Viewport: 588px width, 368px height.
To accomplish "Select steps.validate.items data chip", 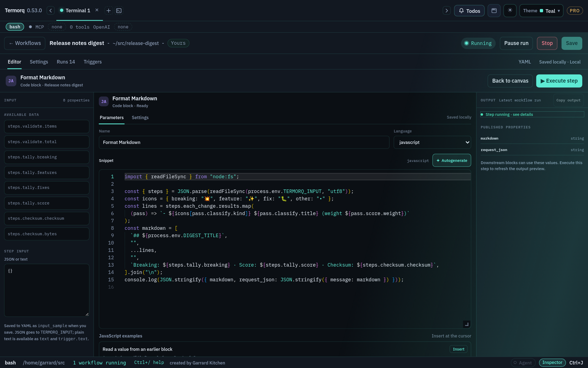I will tap(47, 126).
